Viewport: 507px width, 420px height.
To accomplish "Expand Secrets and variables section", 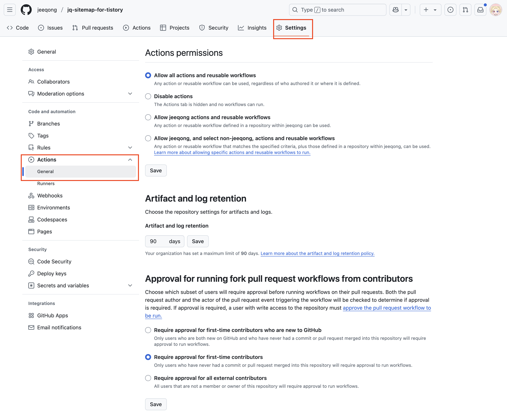I will point(130,285).
